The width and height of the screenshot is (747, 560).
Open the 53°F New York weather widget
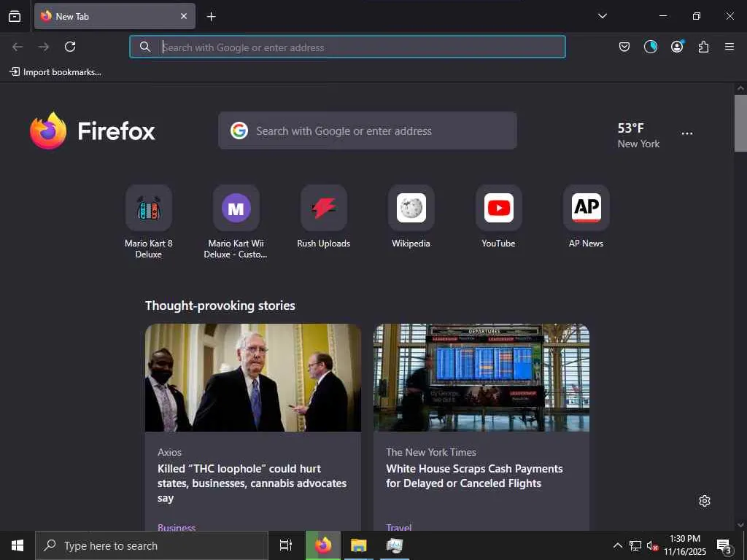pyautogui.click(x=638, y=135)
